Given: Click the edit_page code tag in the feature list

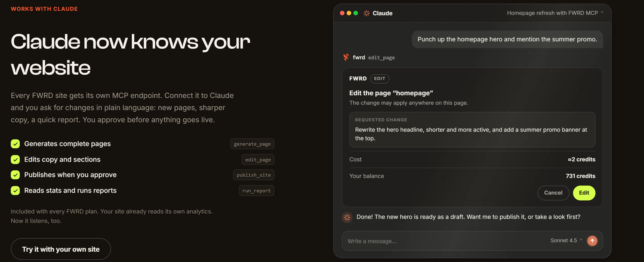Looking at the screenshot, I should point(258,160).
